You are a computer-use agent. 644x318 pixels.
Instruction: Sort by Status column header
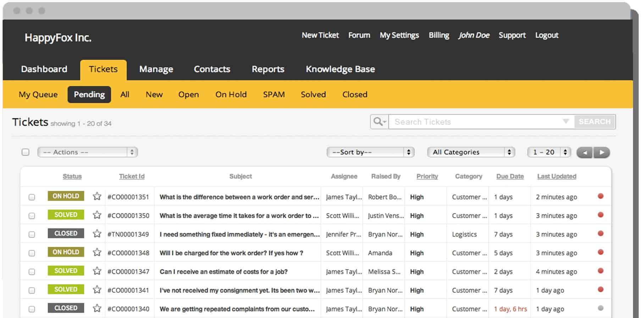(x=72, y=176)
